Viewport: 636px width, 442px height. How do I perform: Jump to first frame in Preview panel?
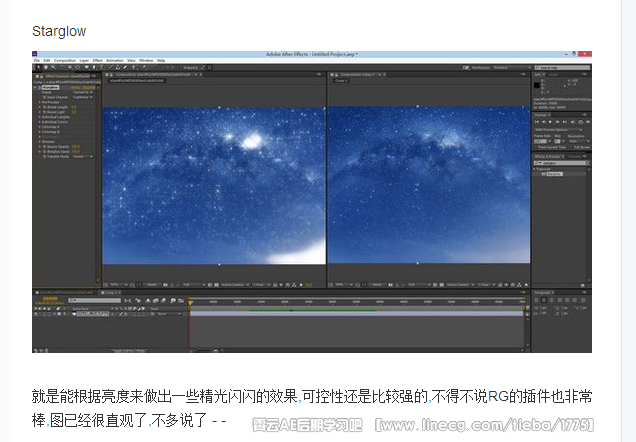pyautogui.click(x=537, y=122)
